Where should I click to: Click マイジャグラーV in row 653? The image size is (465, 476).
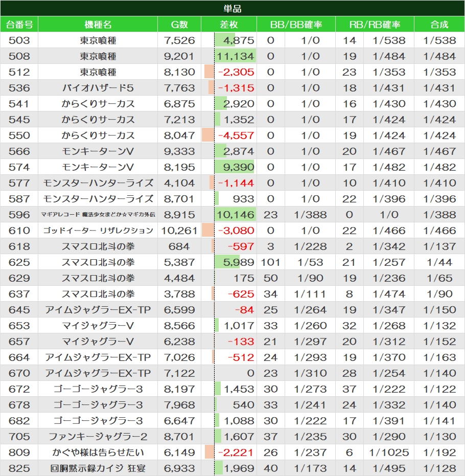98,325
